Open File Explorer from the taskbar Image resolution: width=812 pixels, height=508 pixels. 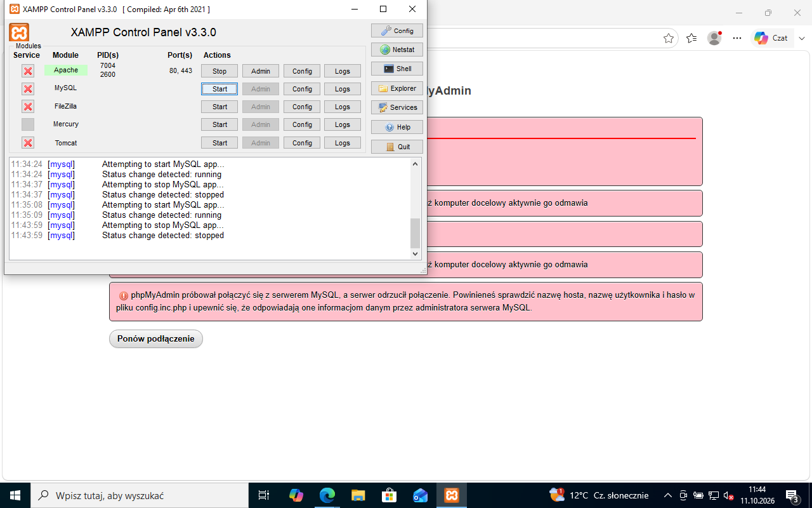pyautogui.click(x=358, y=495)
